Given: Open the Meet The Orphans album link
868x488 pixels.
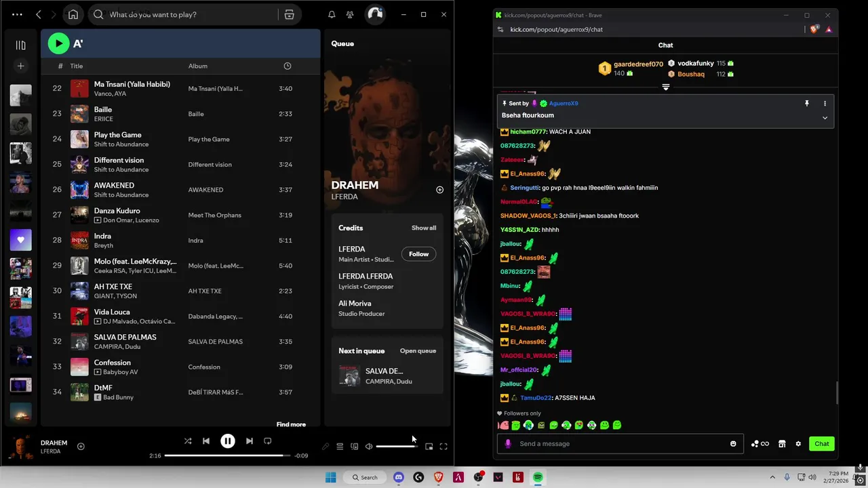Looking at the screenshot, I should coord(214,216).
